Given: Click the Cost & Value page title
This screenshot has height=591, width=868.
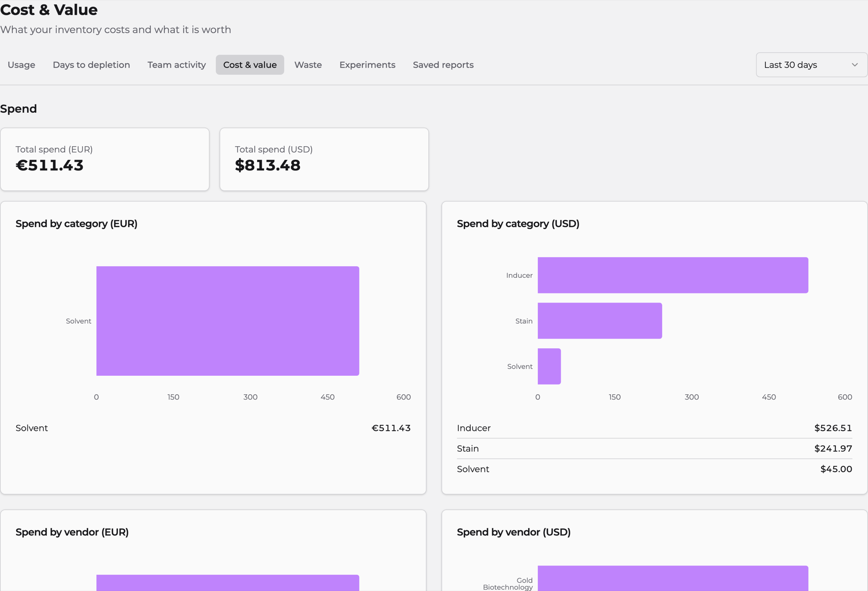Looking at the screenshot, I should click(x=49, y=10).
